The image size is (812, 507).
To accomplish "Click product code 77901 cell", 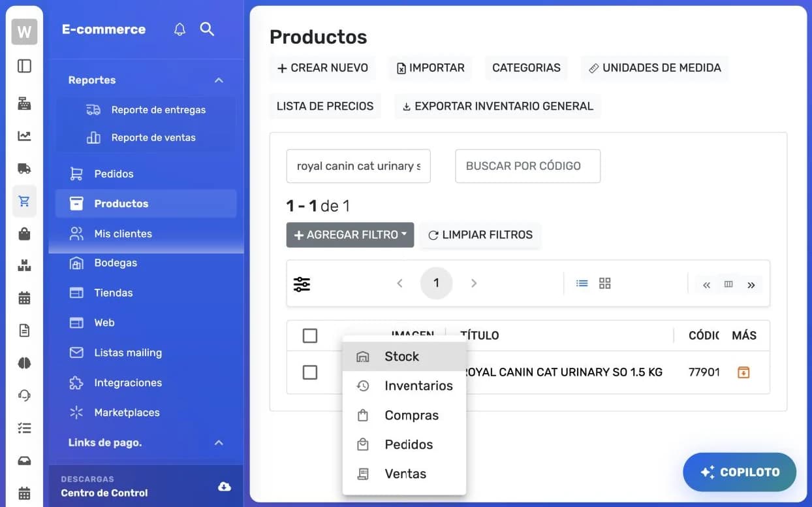I will coord(704,372).
